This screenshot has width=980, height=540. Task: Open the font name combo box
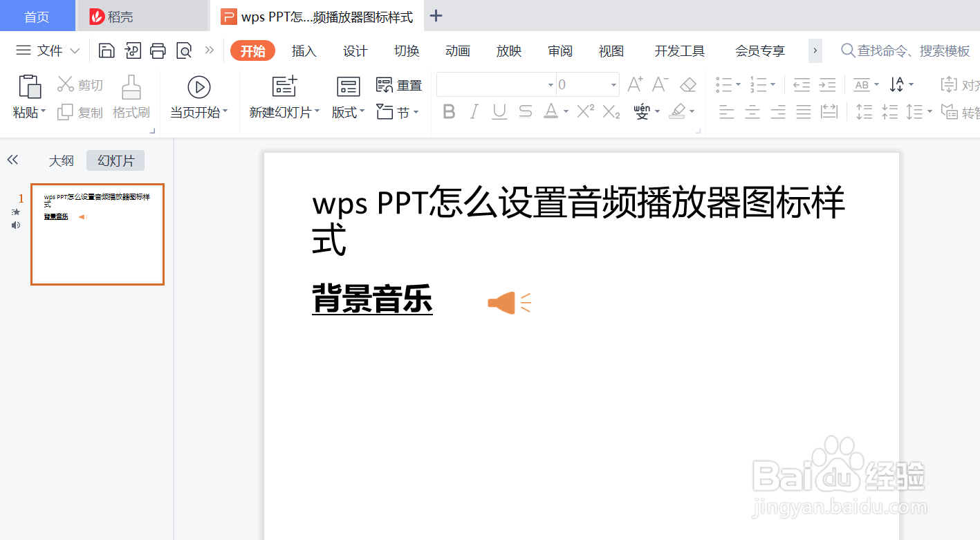point(496,84)
